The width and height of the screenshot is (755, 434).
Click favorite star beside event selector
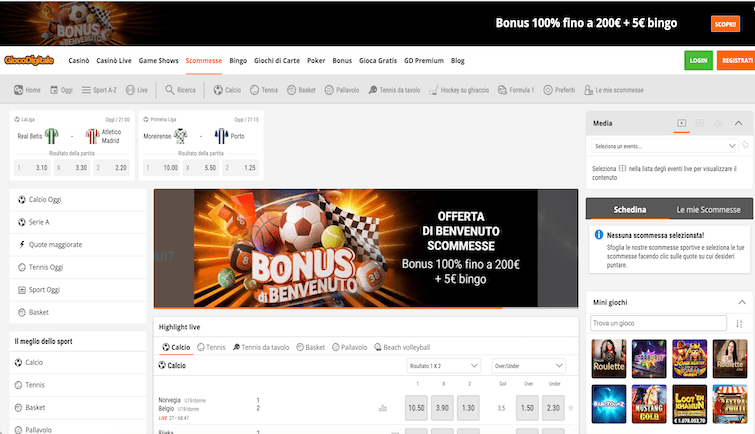[x=745, y=145]
